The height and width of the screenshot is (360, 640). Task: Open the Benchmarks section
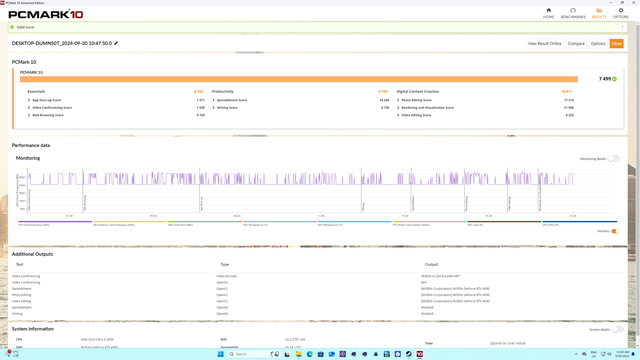coord(573,13)
